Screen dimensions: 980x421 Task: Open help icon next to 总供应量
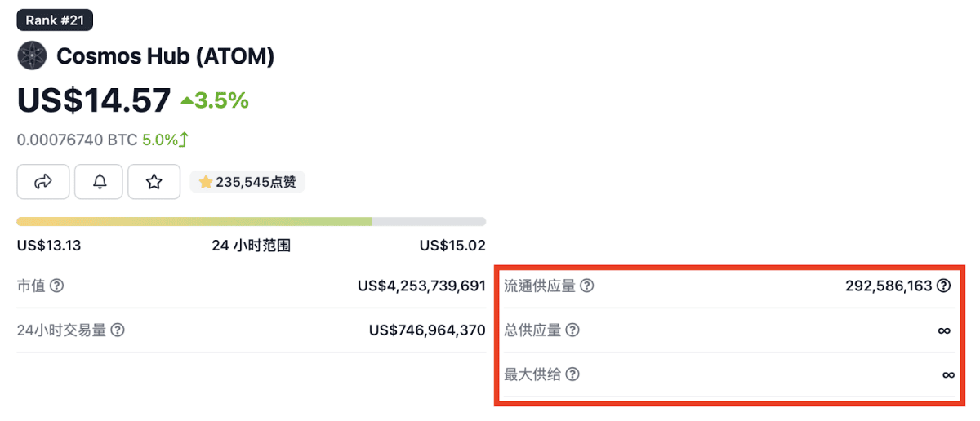click(x=572, y=330)
